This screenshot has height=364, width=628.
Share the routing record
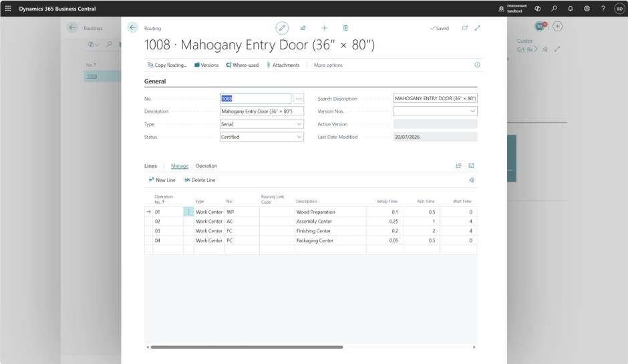pyautogui.click(x=303, y=28)
